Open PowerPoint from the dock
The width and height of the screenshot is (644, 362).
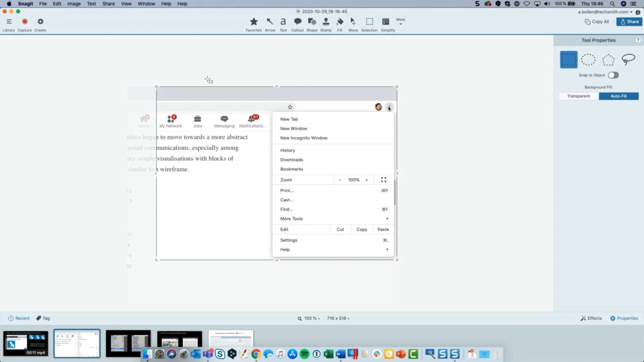click(x=401, y=354)
